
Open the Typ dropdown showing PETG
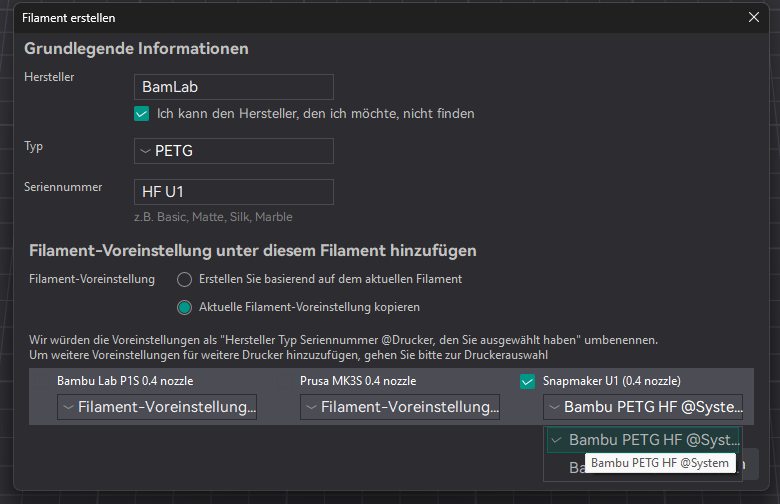(234, 151)
